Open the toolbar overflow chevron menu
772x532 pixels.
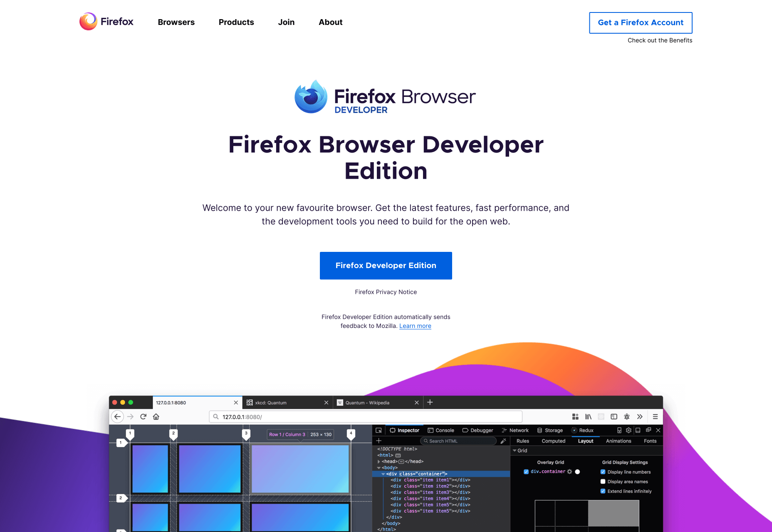[640, 416]
